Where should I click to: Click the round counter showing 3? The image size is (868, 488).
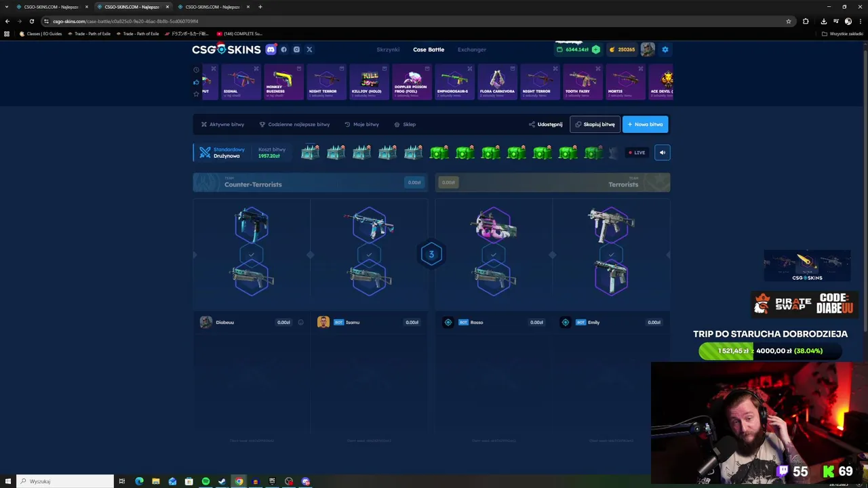(x=431, y=254)
